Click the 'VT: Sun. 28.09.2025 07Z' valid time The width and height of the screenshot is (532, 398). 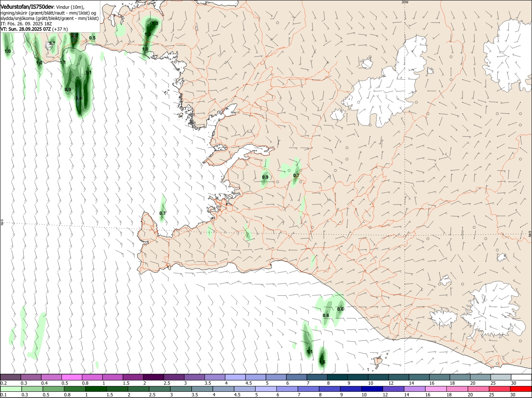click(26, 29)
